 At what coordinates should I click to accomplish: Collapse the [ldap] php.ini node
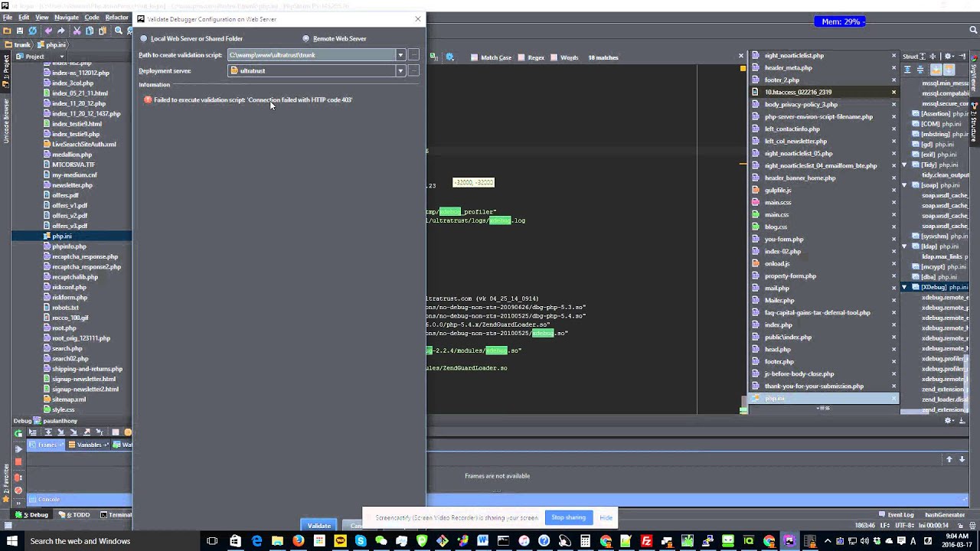[904, 246]
